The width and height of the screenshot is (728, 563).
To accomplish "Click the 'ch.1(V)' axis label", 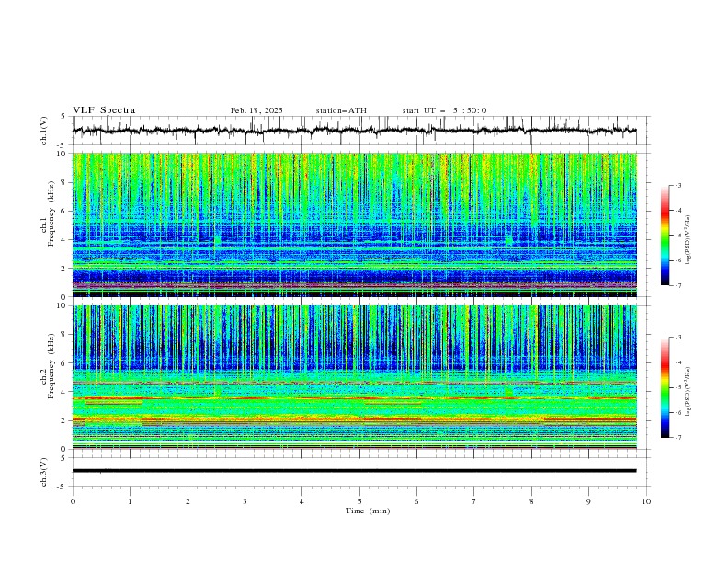I will [44, 131].
